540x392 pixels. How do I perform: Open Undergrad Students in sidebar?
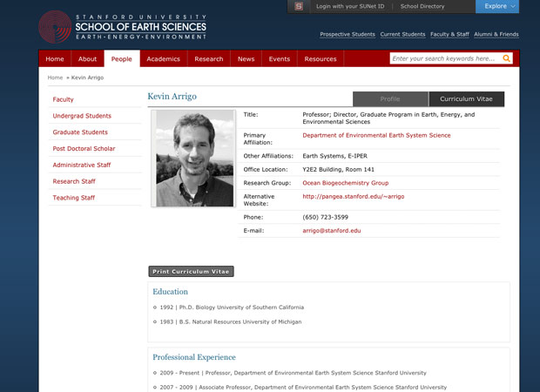[x=82, y=116]
